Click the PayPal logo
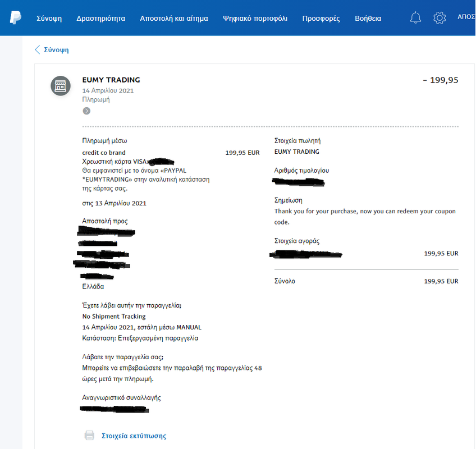This screenshot has height=449, width=476. pyautogui.click(x=16, y=17)
